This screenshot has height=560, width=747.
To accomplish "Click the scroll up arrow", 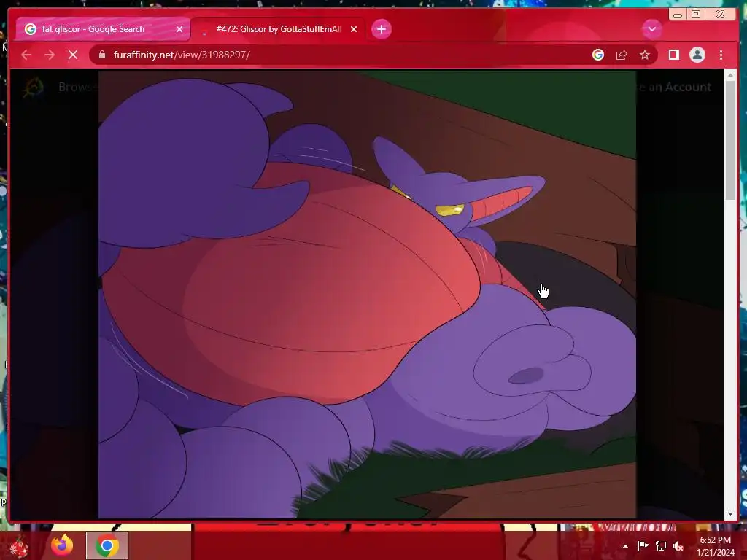I will pos(730,75).
